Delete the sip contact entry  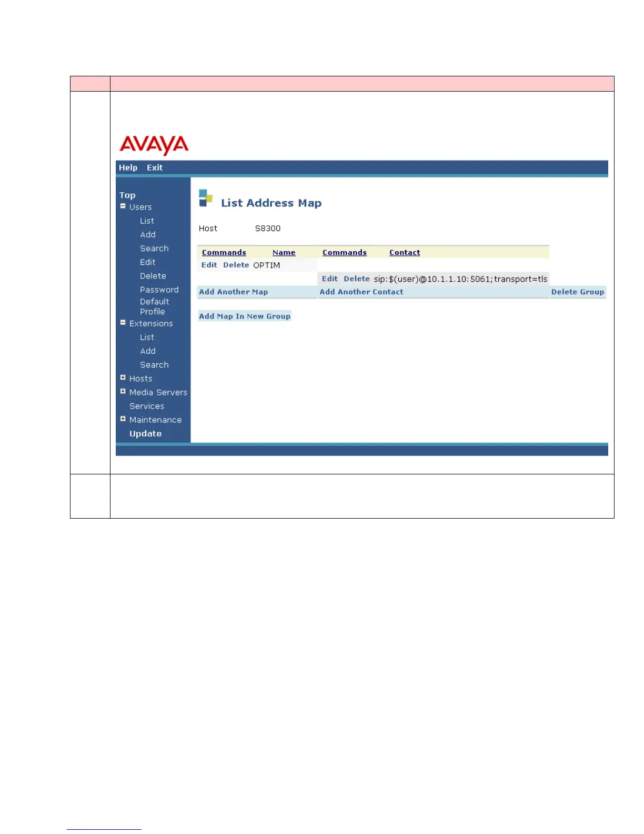357,279
